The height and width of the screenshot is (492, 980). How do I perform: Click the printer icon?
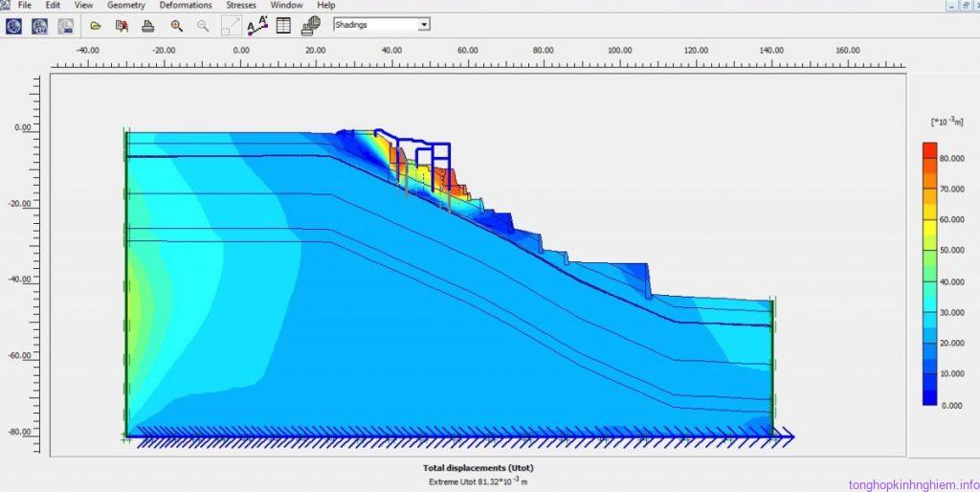coord(147,26)
